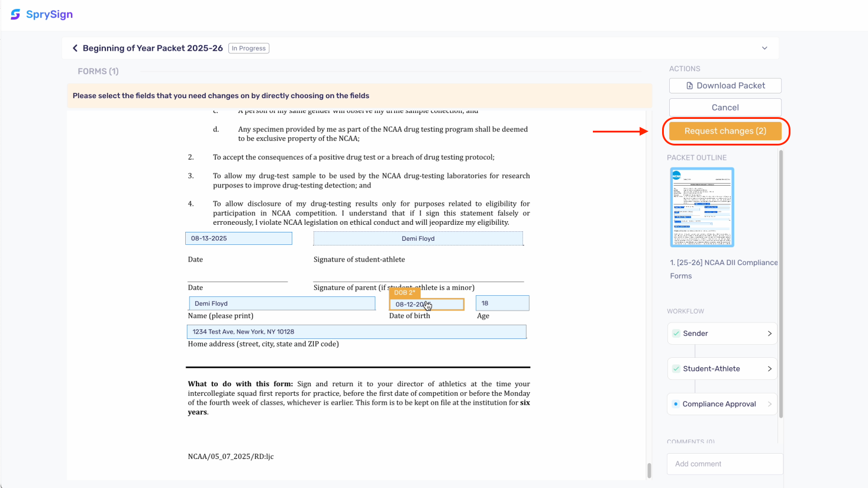868x488 pixels.
Task: Click the document scrollbar thumb
Action: point(649,470)
